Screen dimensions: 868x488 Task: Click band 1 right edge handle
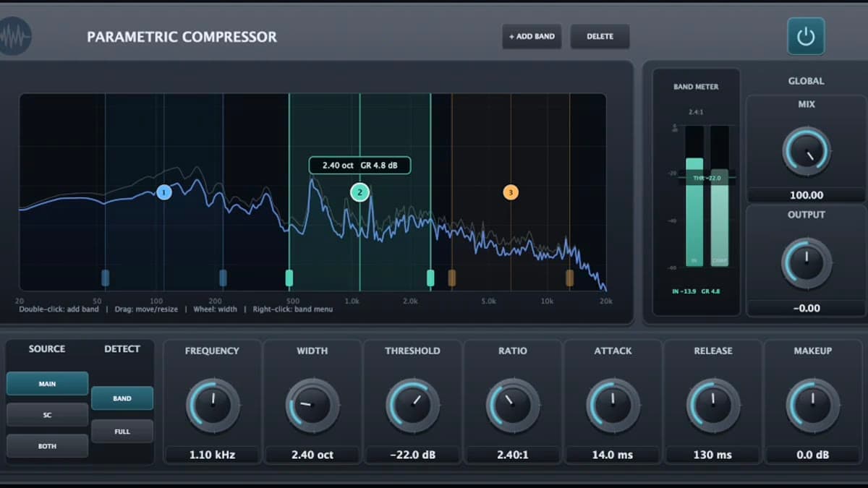tap(223, 278)
